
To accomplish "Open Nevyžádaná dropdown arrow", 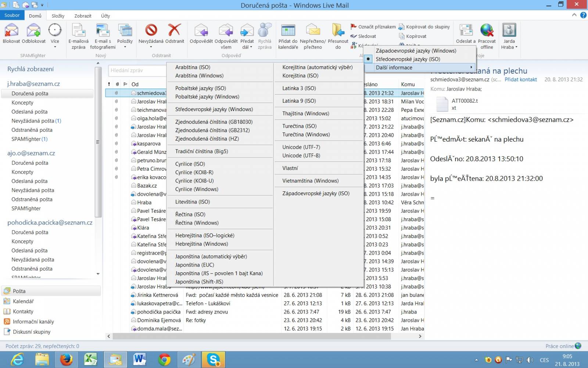I will (151, 47).
